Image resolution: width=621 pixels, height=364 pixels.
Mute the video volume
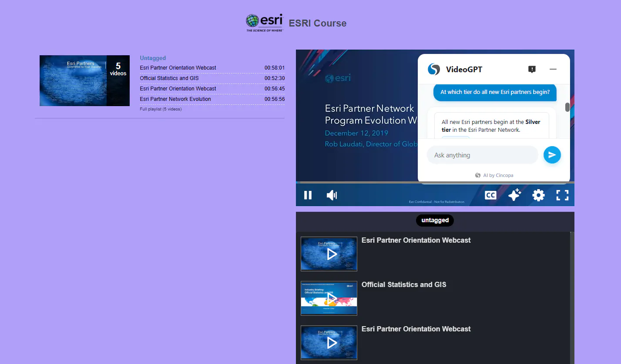pyautogui.click(x=332, y=195)
